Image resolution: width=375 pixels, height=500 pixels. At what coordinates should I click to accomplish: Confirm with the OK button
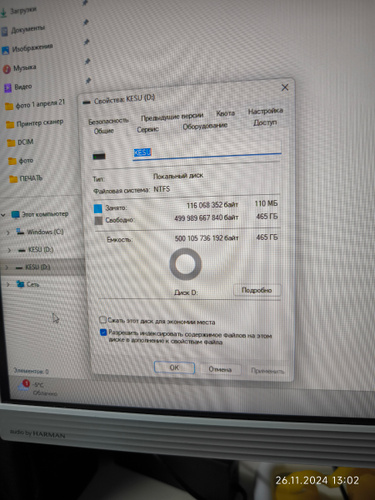174,368
